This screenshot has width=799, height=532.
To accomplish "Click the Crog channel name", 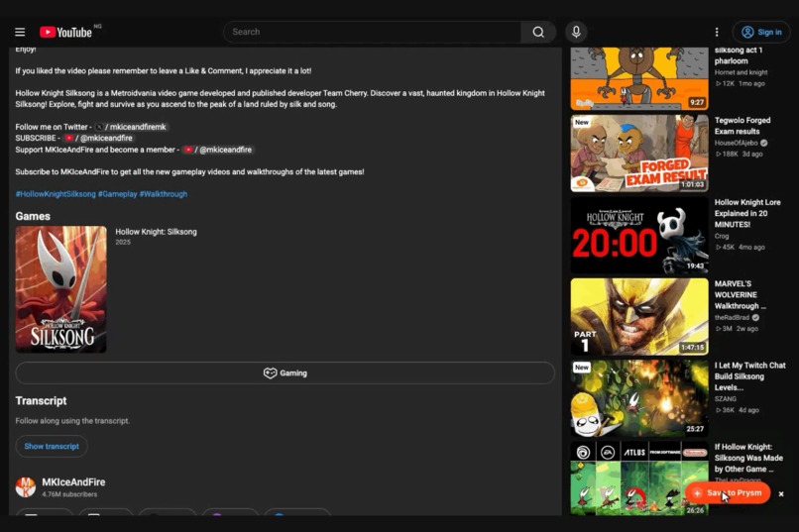I will 722,236.
